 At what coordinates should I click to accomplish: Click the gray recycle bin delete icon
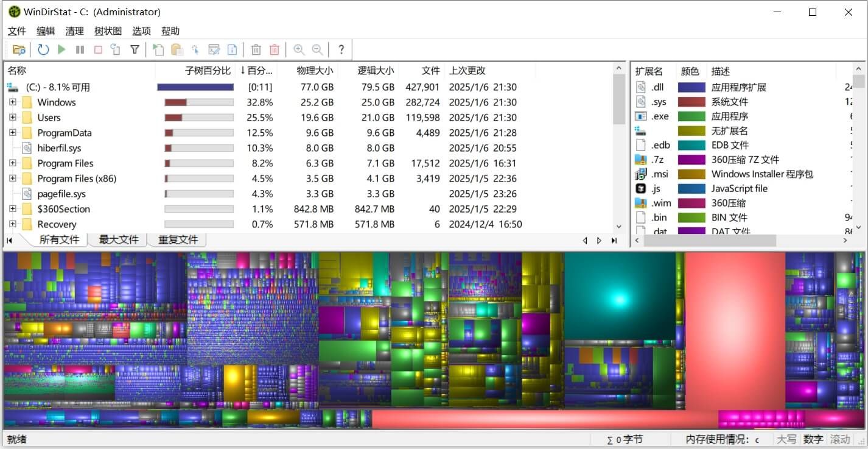pyautogui.click(x=256, y=49)
